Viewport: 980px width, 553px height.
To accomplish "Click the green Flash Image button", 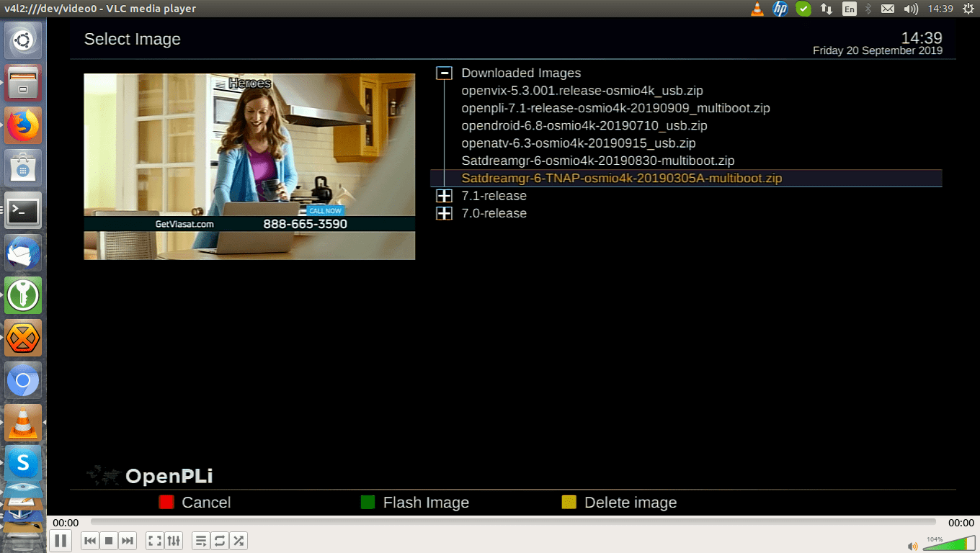I will [367, 503].
